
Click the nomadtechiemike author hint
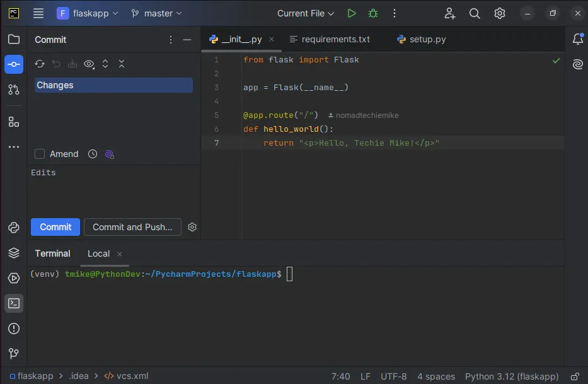tap(364, 115)
